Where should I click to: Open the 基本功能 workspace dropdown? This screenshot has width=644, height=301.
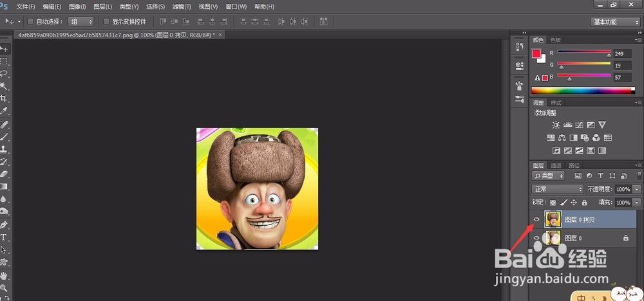tap(615, 22)
